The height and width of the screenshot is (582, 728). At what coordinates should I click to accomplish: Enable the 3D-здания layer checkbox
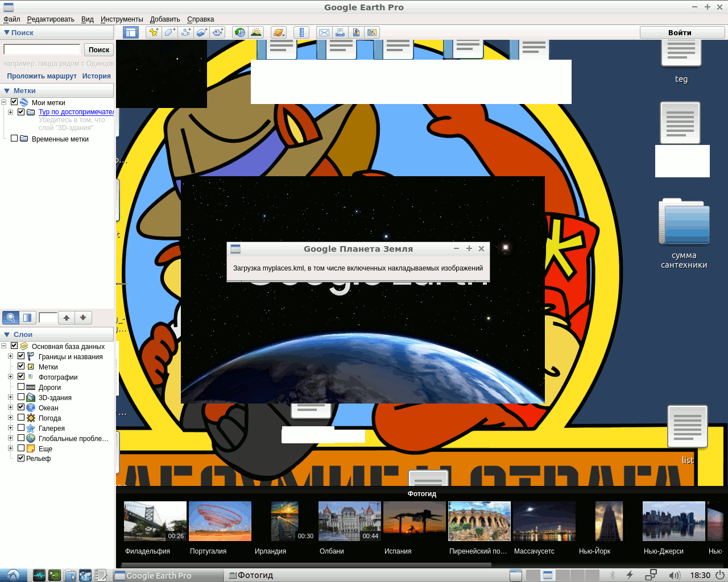[21, 397]
